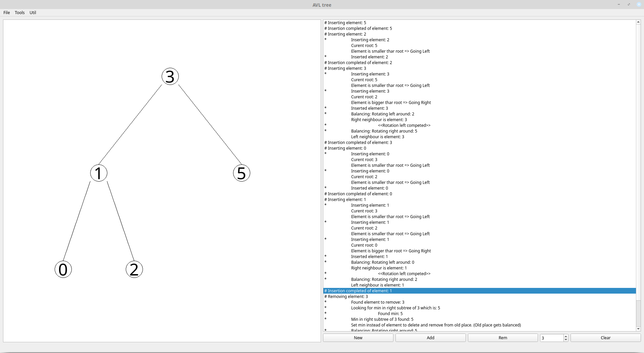The image size is (644, 353).
Task: Select 'Curent root: 0' log line
Action: coord(480,245)
